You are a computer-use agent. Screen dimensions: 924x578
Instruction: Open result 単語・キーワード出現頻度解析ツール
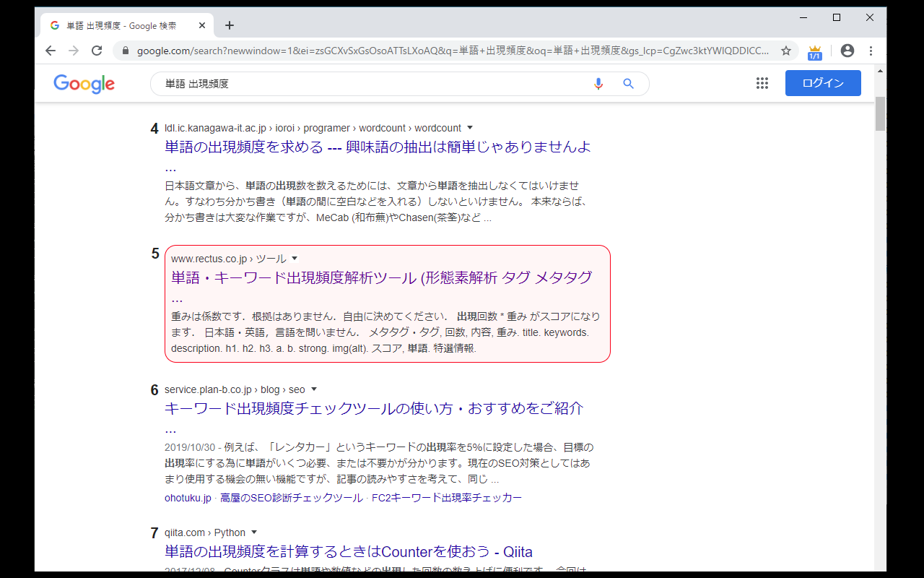[x=382, y=277]
